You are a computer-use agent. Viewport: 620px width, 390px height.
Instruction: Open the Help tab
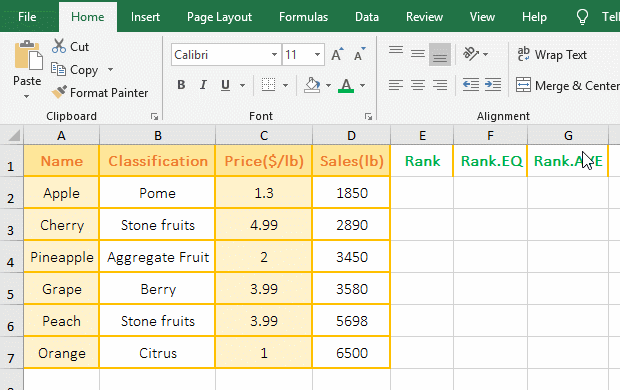(x=534, y=17)
